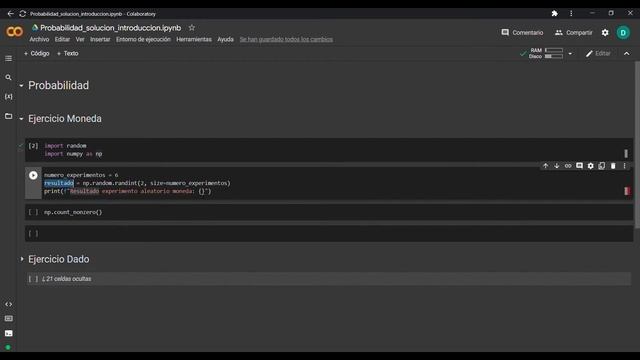The image size is (640, 360).
Task: Click the green status dot icon
Action: (8, 347)
